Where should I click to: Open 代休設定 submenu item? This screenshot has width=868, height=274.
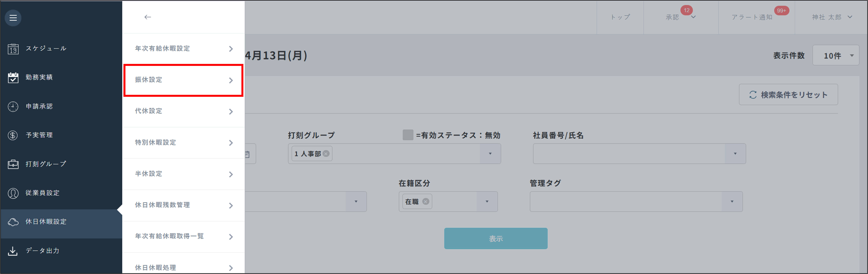coord(183,111)
